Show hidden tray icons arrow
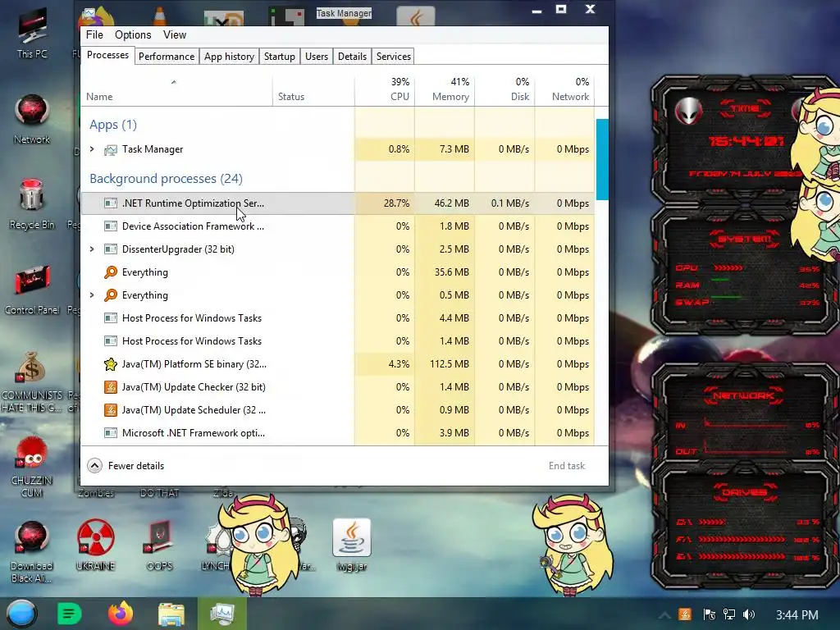This screenshot has height=630, width=840. (x=664, y=615)
